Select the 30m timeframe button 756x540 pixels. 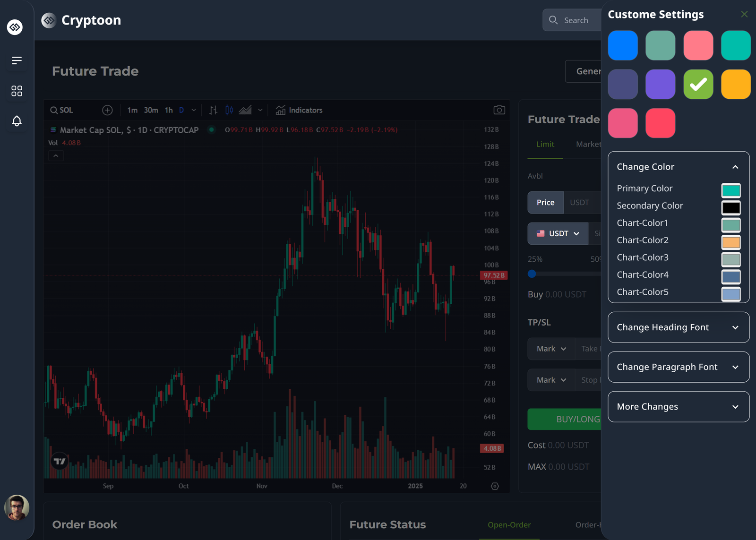tap(151, 110)
